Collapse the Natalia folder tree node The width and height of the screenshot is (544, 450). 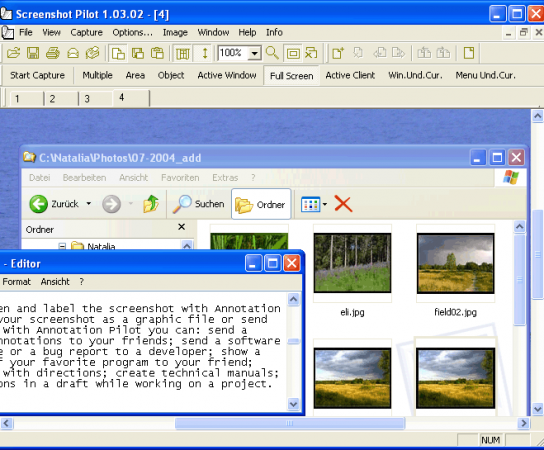pos(62,246)
